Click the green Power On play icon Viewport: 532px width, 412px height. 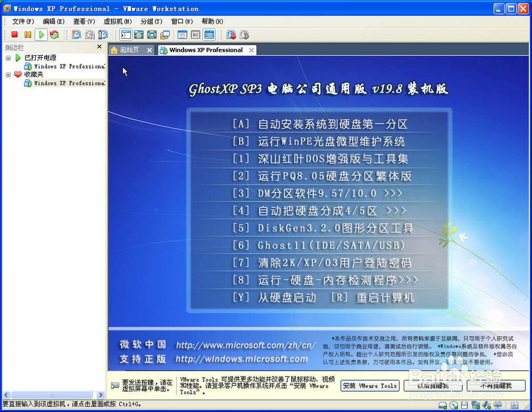pyautogui.click(x=41, y=35)
